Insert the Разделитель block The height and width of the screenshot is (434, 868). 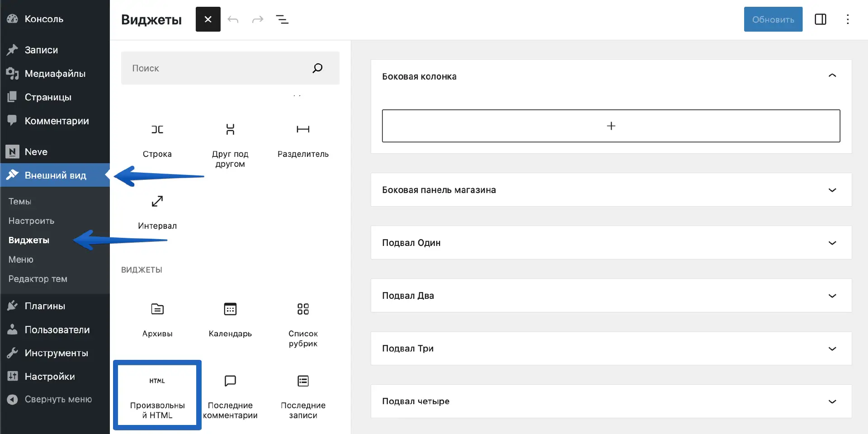tap(303, 140)
